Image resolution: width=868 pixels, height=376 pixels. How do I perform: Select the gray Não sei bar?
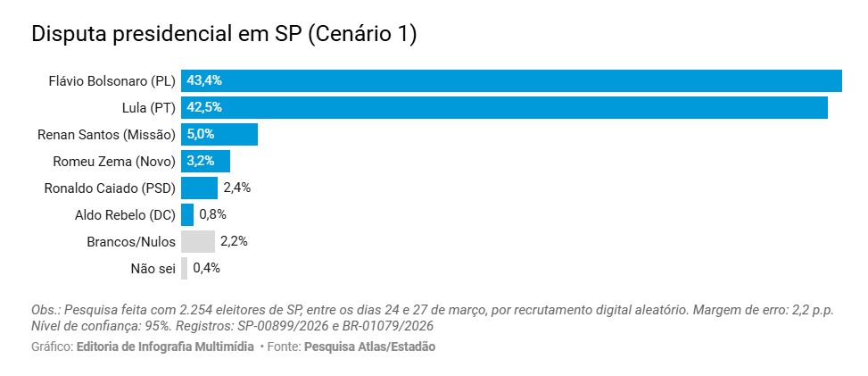[x=185, y=268]
